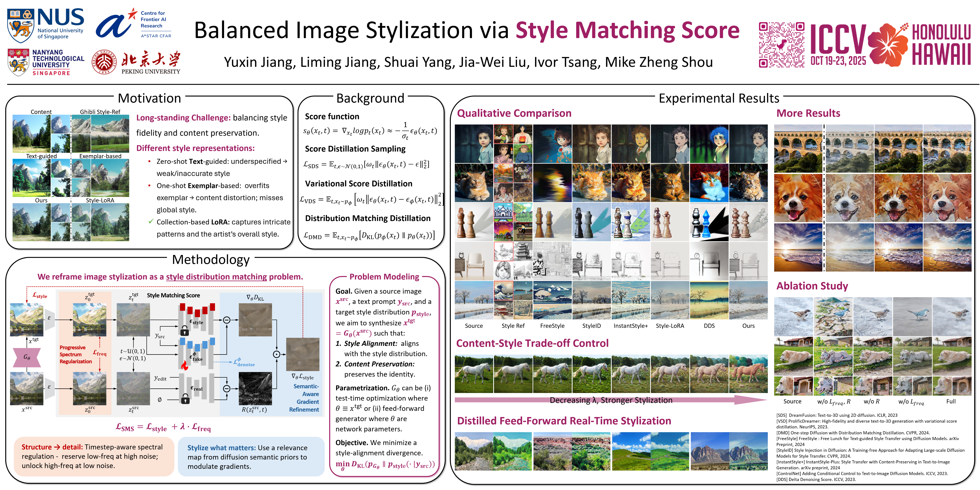Viewport: 980px width, 490px height.
Task: Click the Structure to detail orange box
Action: [x=94, y=456]
